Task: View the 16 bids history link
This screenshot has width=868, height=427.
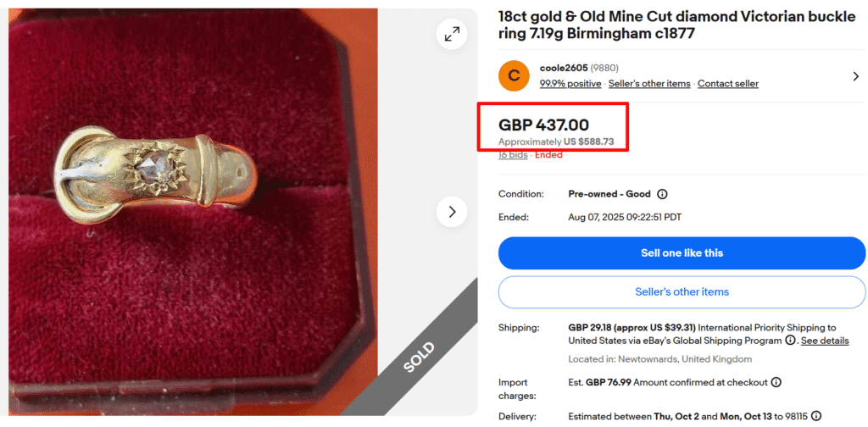Action: pyautogui.click(x=513, y=155)
